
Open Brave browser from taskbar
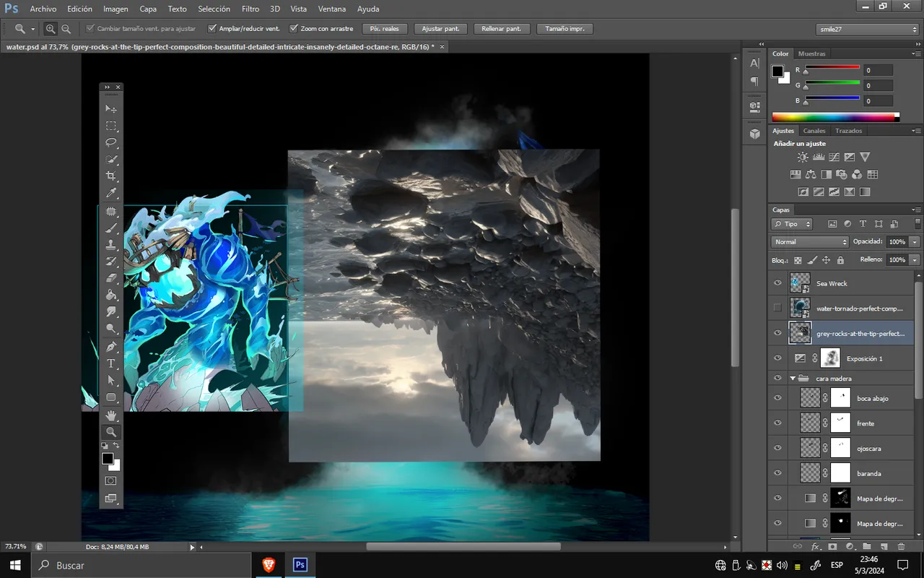pos(268,565)
